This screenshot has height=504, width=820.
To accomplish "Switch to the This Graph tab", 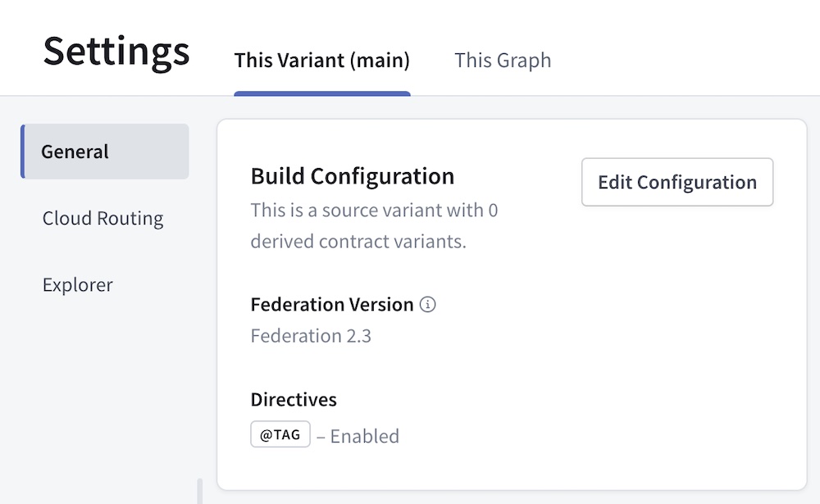I will point(503,60).
